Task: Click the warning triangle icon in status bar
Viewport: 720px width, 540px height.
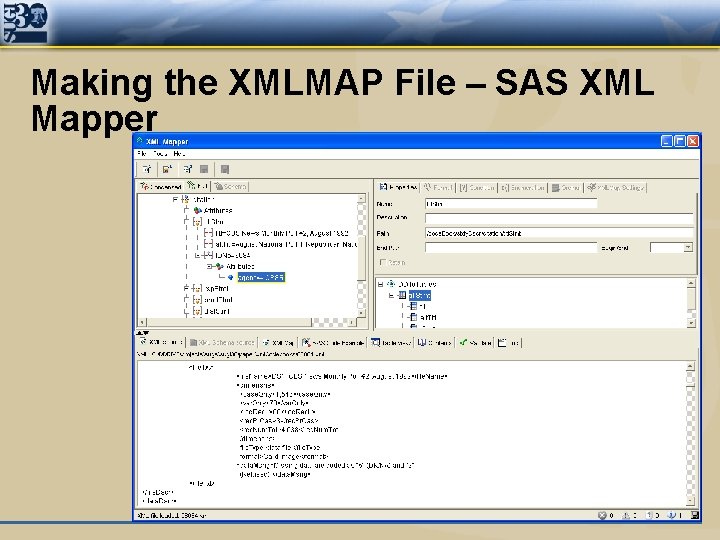Action: 625,515
